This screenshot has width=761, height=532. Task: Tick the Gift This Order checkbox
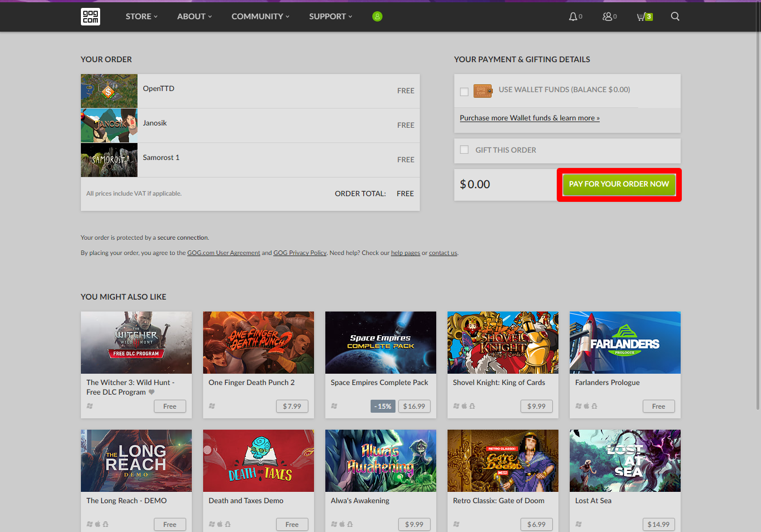(464, 150)
